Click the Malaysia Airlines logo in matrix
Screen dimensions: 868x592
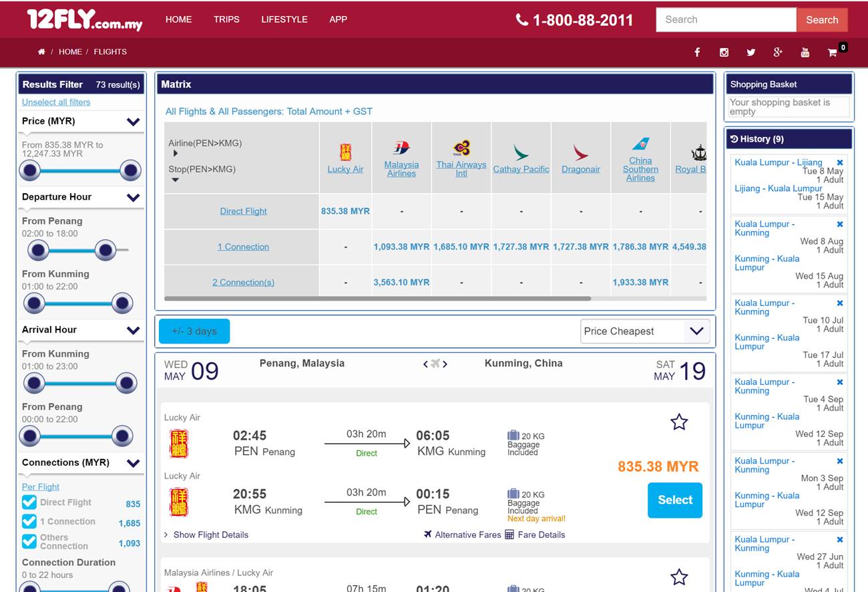pyautogui.click(x=401, y=148)
